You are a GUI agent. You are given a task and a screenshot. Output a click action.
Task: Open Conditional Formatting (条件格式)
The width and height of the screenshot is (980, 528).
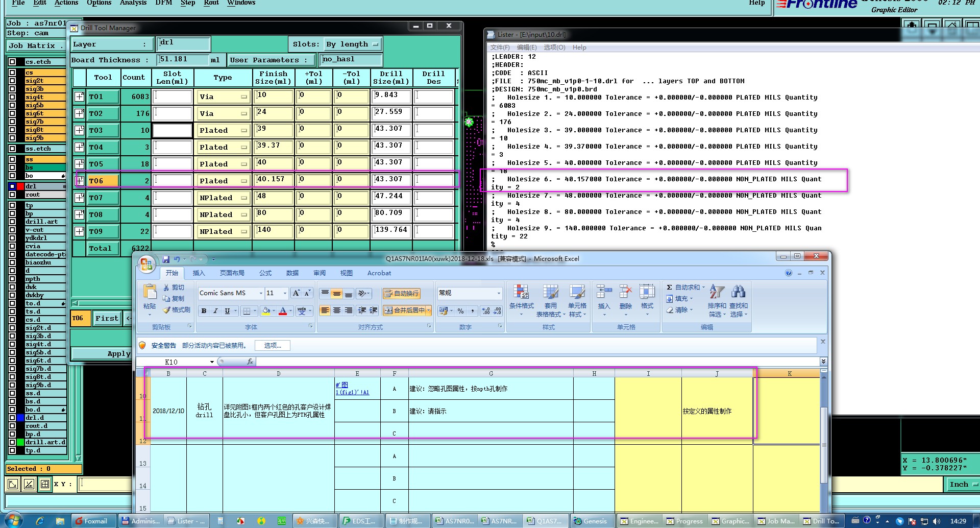[x=521, y=300]
